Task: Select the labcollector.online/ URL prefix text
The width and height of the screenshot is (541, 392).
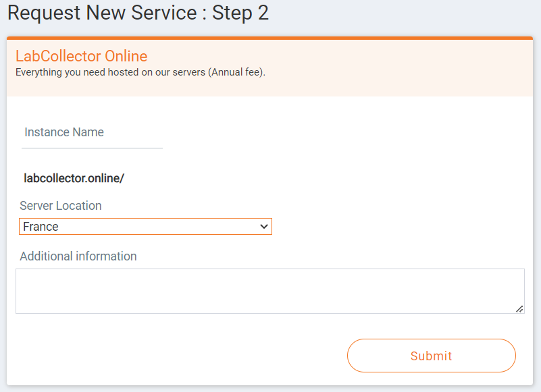Action: point(74,178)
